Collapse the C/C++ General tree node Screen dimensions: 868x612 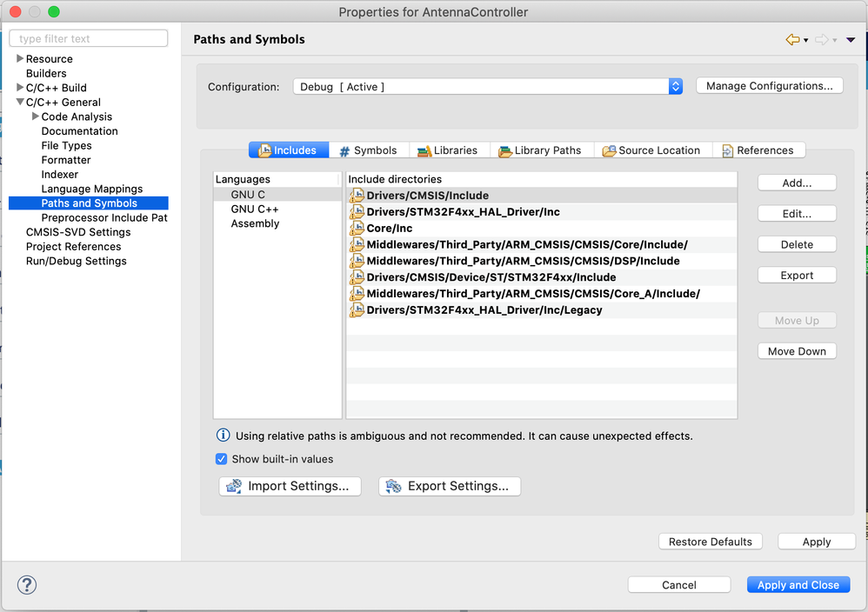click(21, 102)
